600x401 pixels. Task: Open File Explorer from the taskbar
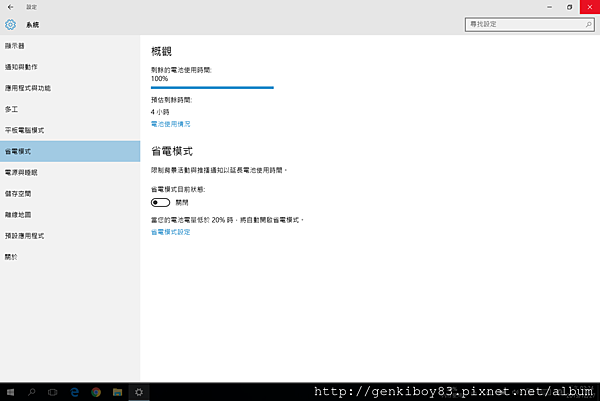(117, 392)
